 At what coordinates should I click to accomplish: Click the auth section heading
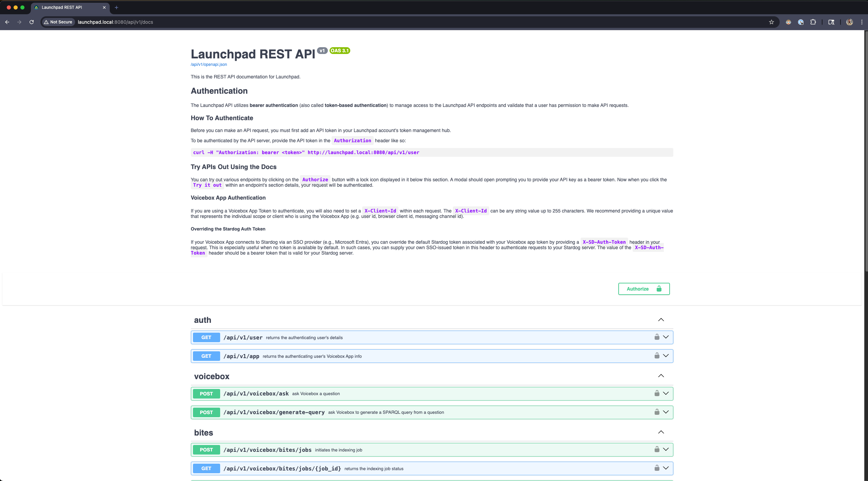pos(202,320)
